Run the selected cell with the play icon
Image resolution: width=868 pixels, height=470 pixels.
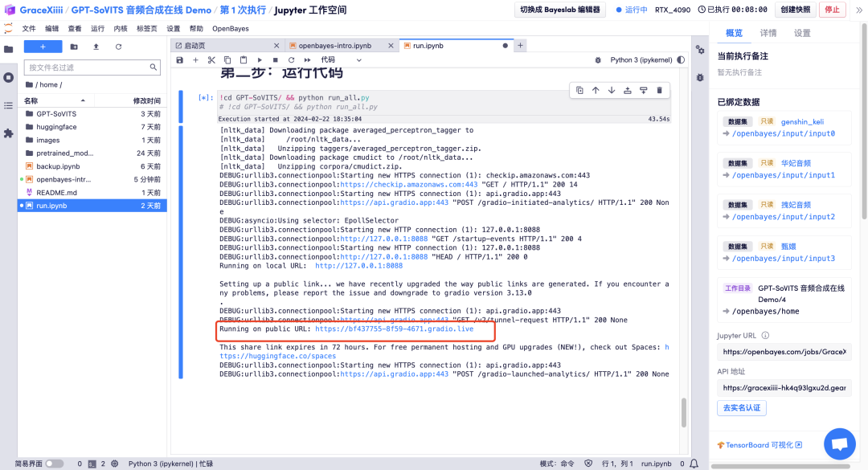tap(260, 59)
